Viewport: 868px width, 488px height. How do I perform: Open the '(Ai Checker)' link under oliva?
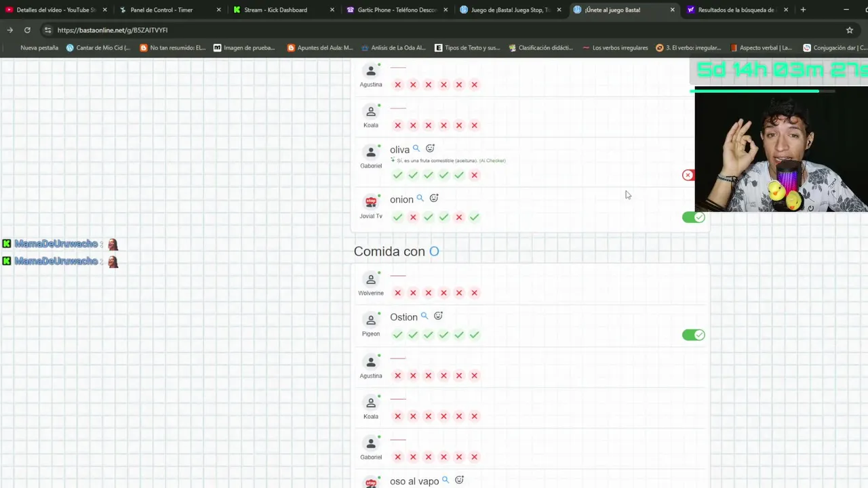tap(492, 161)
